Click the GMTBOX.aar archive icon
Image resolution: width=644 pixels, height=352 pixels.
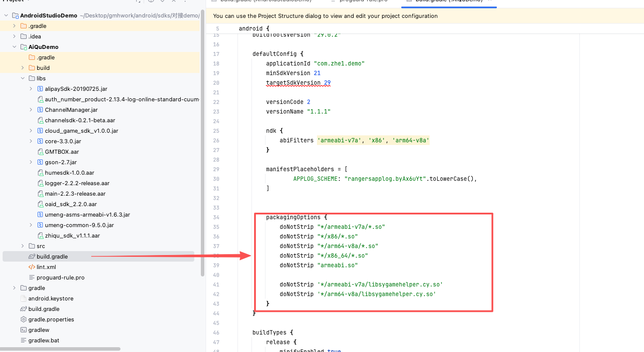40,152
